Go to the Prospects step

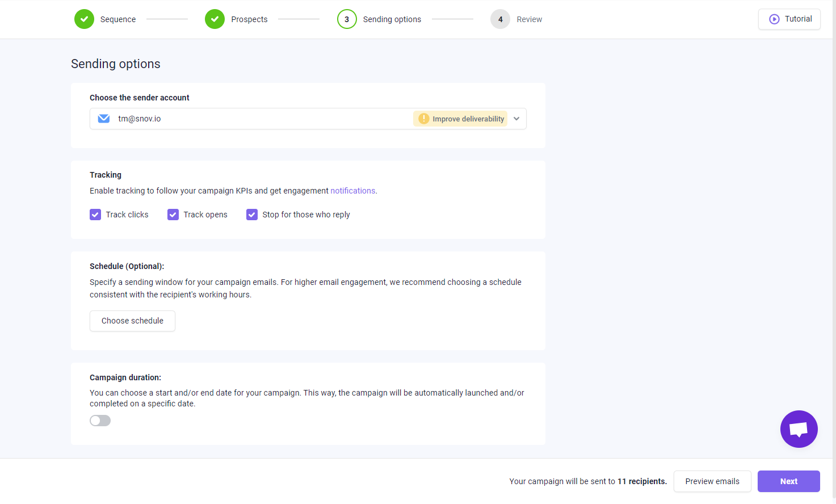click(249, 19)
